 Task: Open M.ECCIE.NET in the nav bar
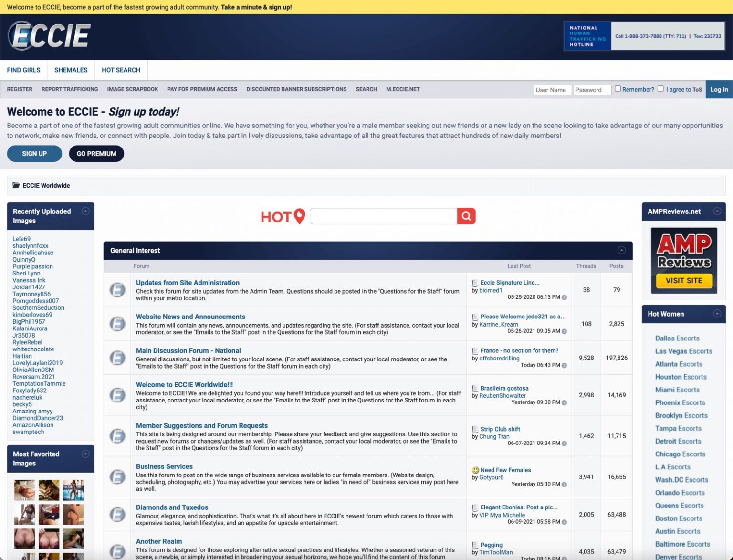(x=403, y=89)
